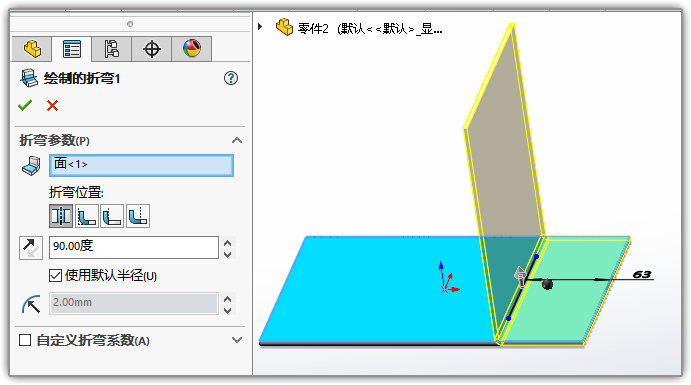Viewport: 691px width, 385px height.
Task: Open the FeatureManager design tree tab
Action: (32, 49)
